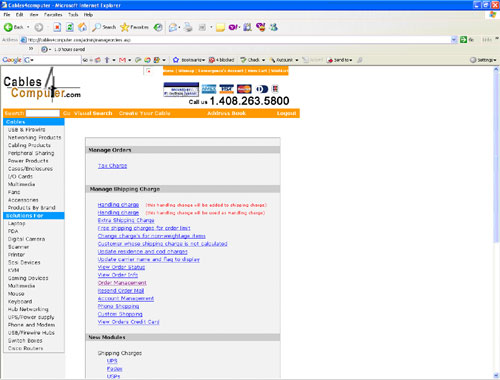Click the MasterCard logo

[244, 89]
